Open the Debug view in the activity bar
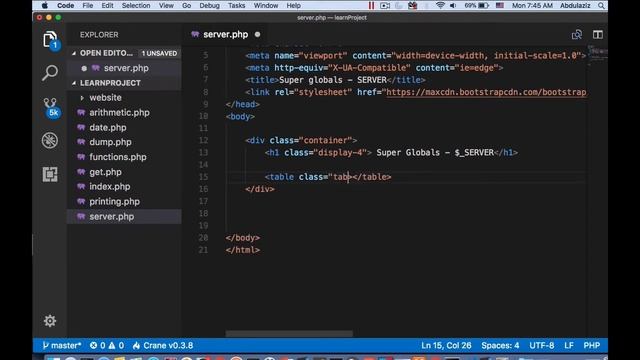Viewport: 640px width, 360px height. click(50, 141)
